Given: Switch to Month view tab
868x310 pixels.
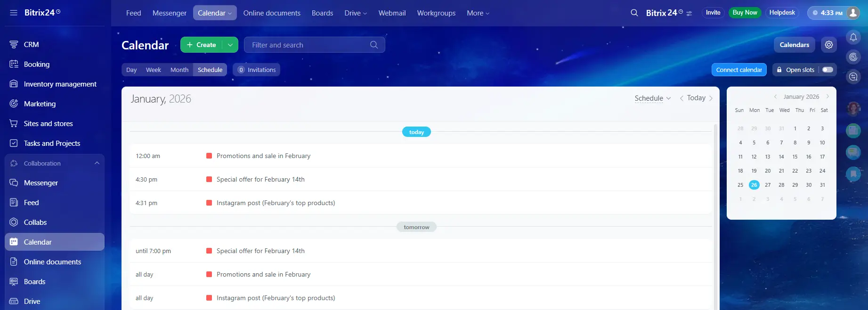Looking at the screenshot, I should [x=179, y=70].
